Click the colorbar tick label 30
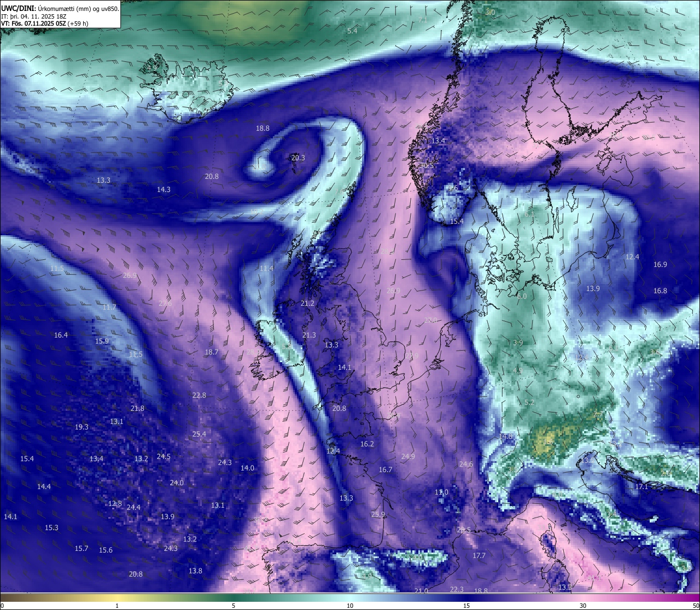 583,606
